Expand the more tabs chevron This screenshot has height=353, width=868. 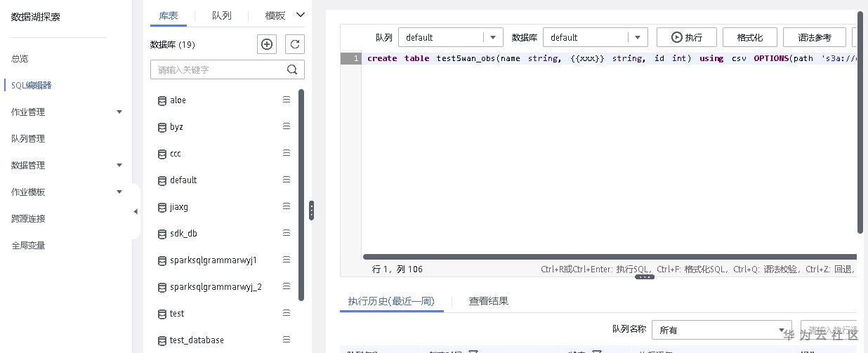[x=301, y=15]
